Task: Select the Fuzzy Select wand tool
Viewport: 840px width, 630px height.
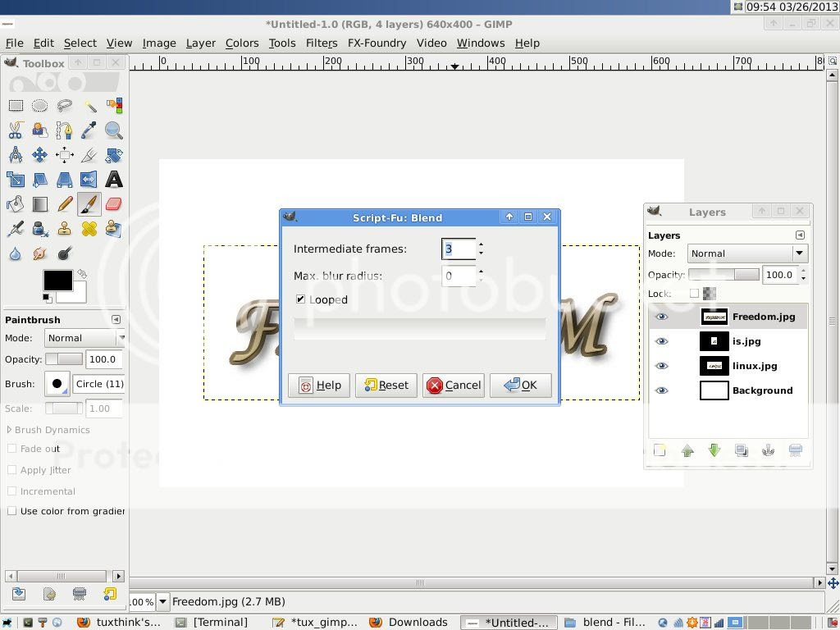Action: [89, 106]
